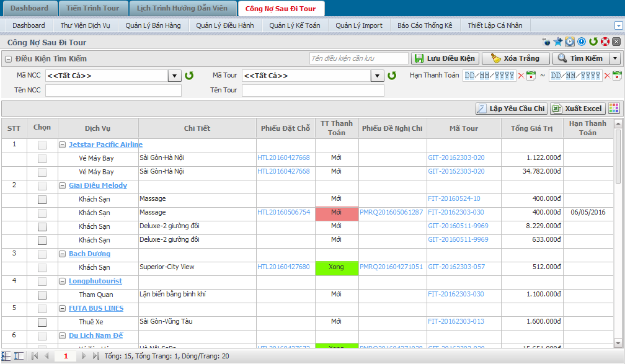Select the Superior-City View row checkbox
Viewport: 625px width, 364px height.
tap(42, 268)
